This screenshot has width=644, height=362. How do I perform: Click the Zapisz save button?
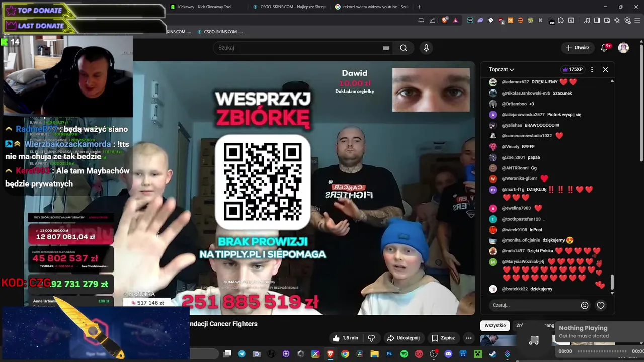pos(443,338)
